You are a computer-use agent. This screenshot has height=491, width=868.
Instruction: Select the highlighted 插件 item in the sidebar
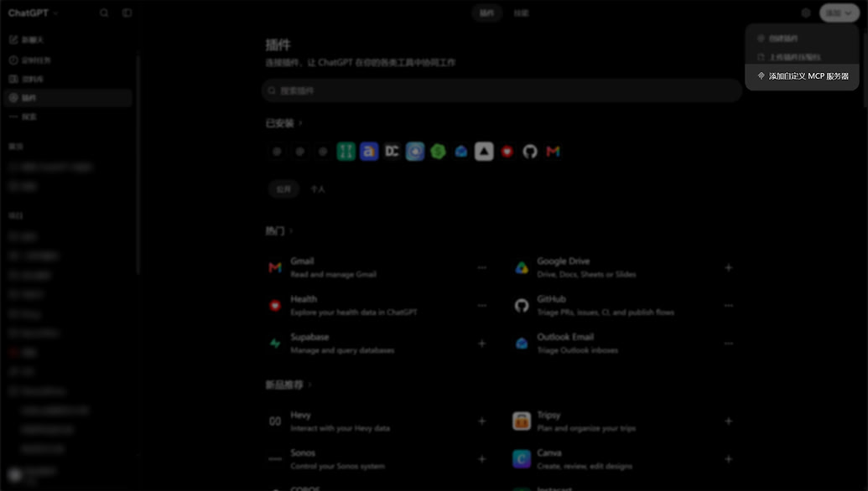click(x=68, y=98)
